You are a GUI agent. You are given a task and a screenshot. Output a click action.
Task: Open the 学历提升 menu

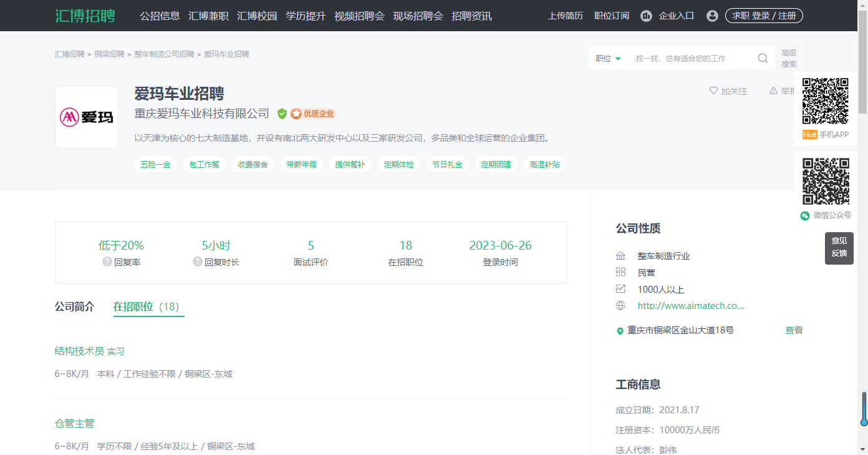coord(306,16)
